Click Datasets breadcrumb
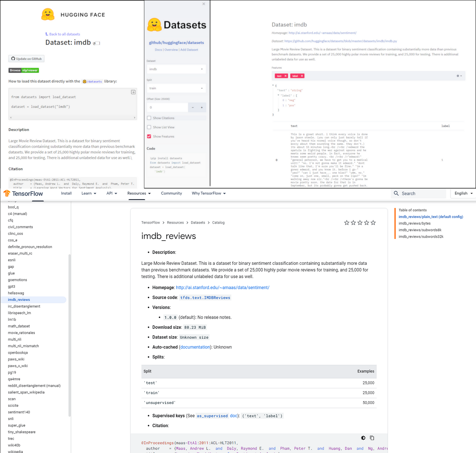476x453 pixels. coord(198,223)
